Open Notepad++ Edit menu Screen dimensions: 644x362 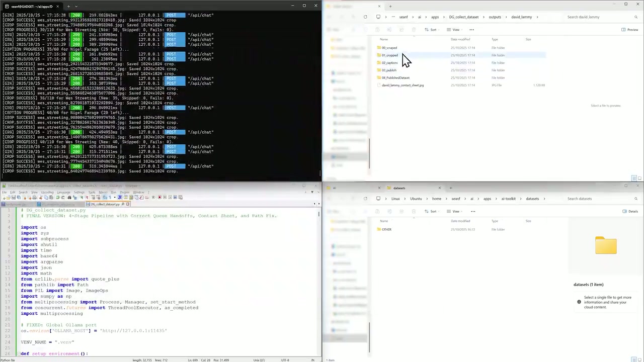[x=13, y=193]
